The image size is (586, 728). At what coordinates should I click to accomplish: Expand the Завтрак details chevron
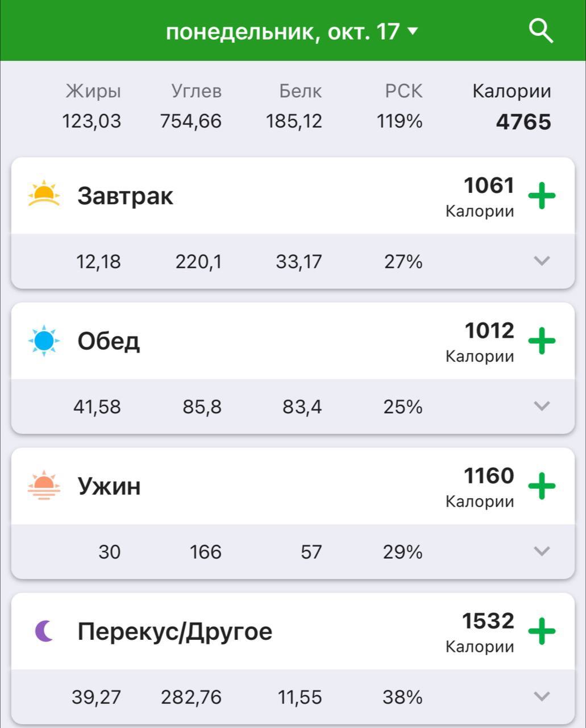click(x=542, y=261)
